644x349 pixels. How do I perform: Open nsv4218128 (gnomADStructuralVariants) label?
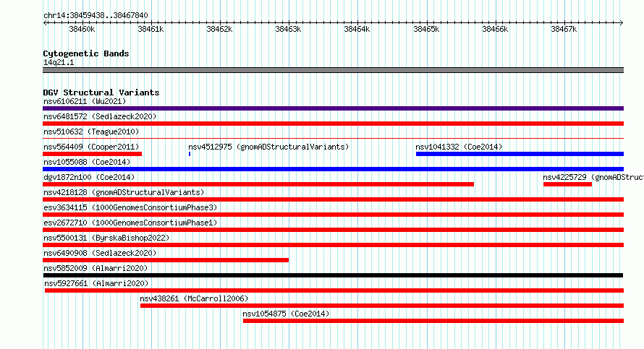pos(124,192)
